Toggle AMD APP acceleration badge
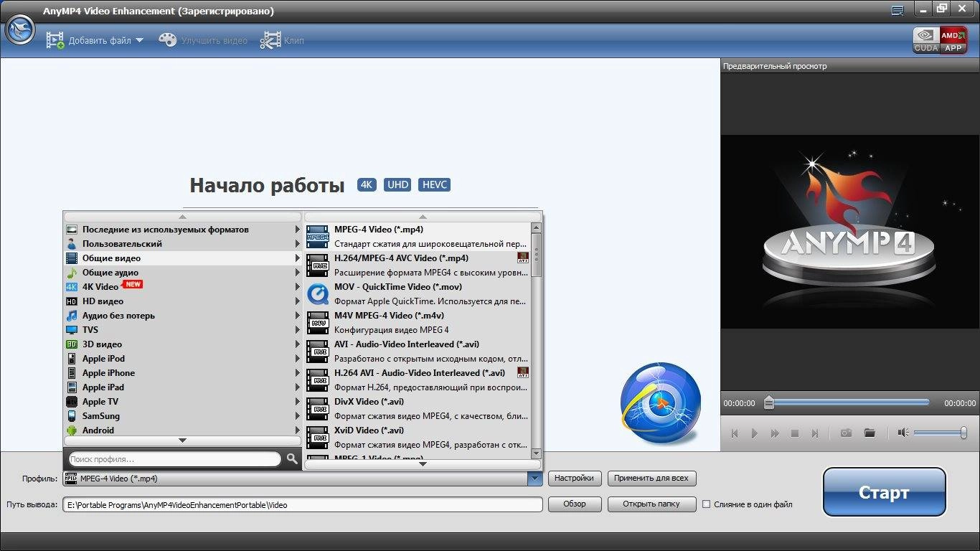The width and height of the screenshot is (980, 551). pyautogui.click(x=953, y=40)
